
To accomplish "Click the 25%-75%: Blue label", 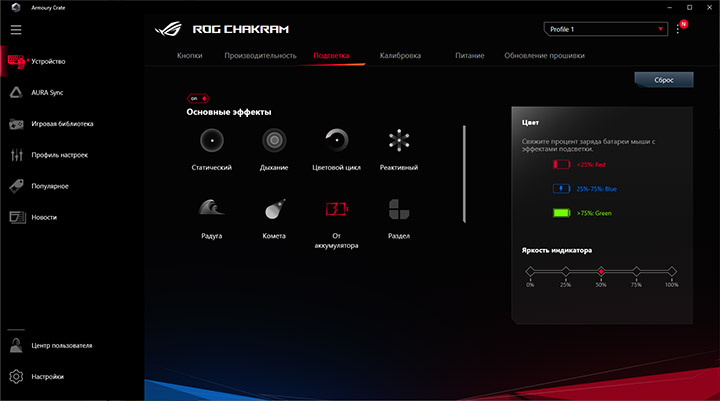I will 596,189.
